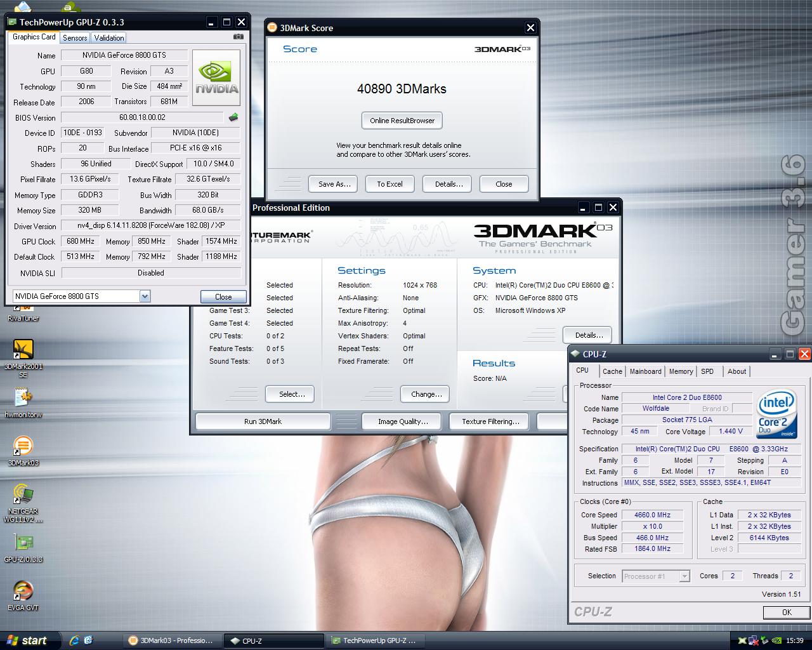Click the 3DMark Score window title icon
The height and width of the screenshot is (650, 812).
[x=272, y=27]
